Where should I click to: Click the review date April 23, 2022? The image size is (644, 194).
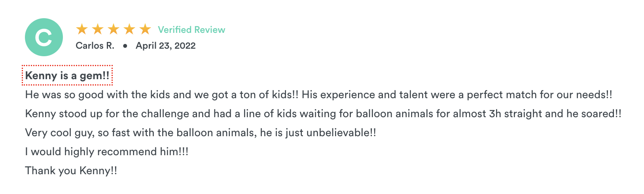[165, 46]
